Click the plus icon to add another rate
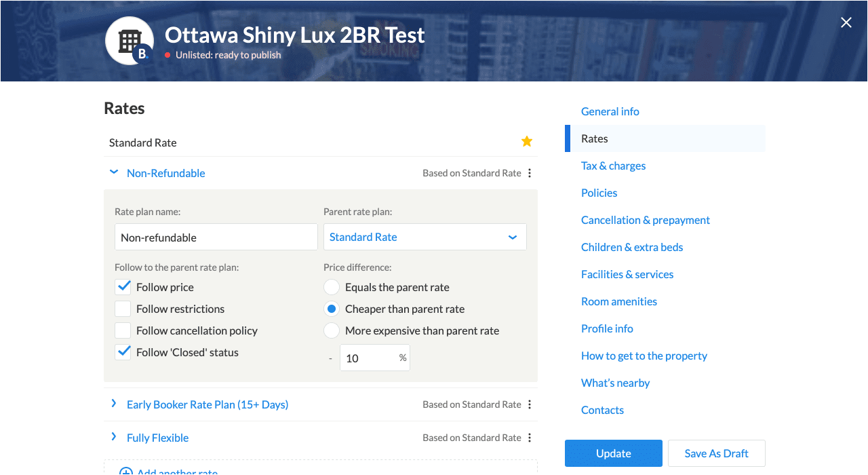This screenshot has width=868, height=475. pyautogui.click(x=125, y=471)
